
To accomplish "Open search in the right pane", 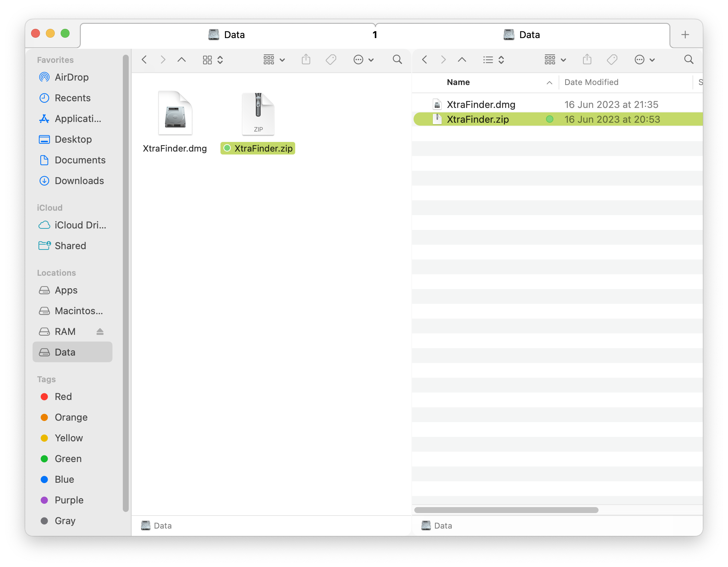I will pos(688,60).
